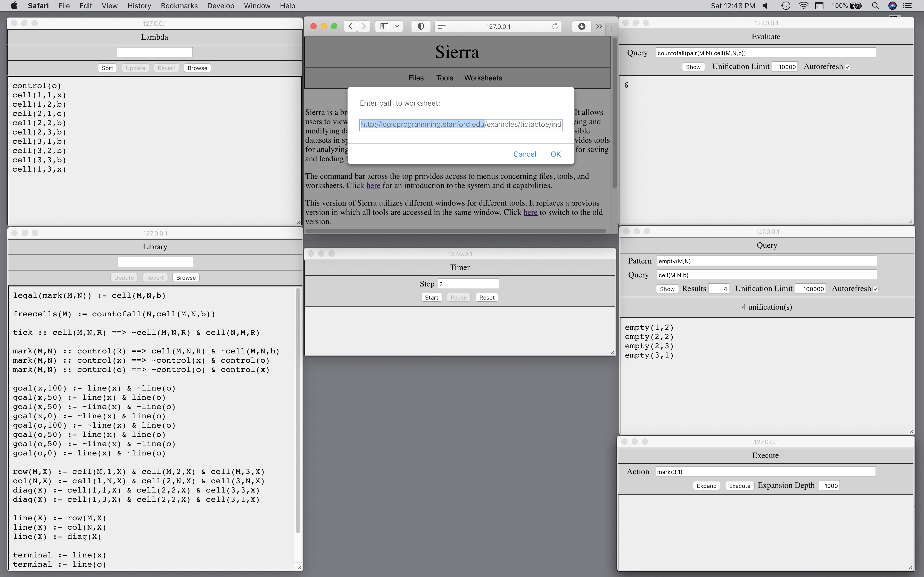Screen dimensions: 924x577
Task: Reload page with the refresh icon
Action: click(555, 26)
